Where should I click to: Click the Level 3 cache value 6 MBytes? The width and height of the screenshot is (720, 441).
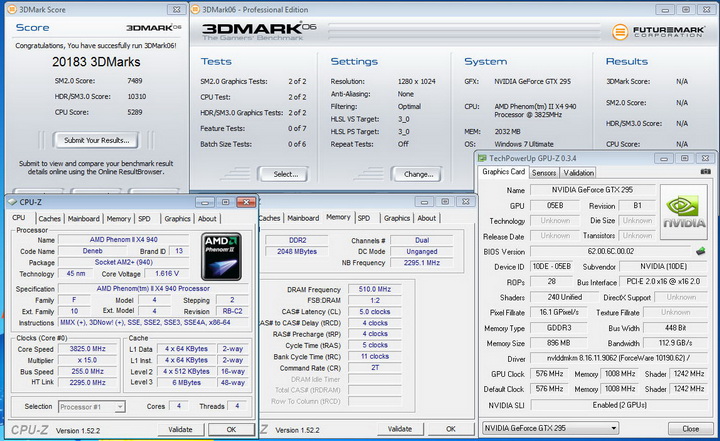(186, 382)
